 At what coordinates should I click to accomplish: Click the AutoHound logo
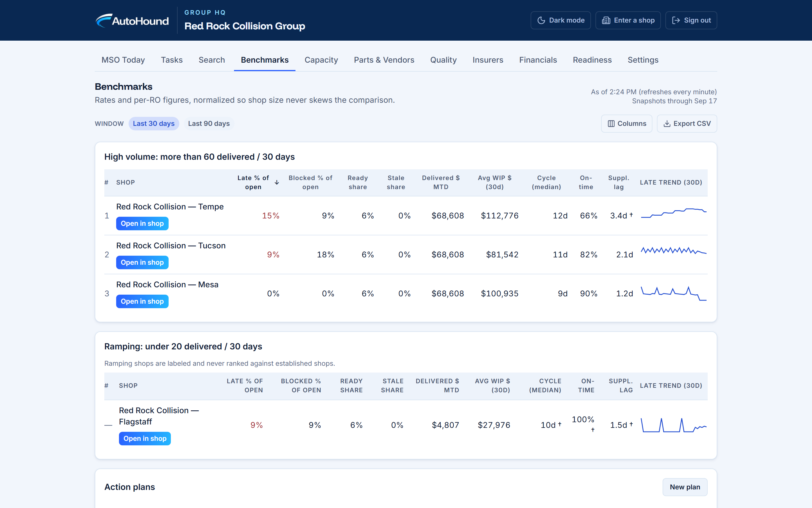click(132, 21)
